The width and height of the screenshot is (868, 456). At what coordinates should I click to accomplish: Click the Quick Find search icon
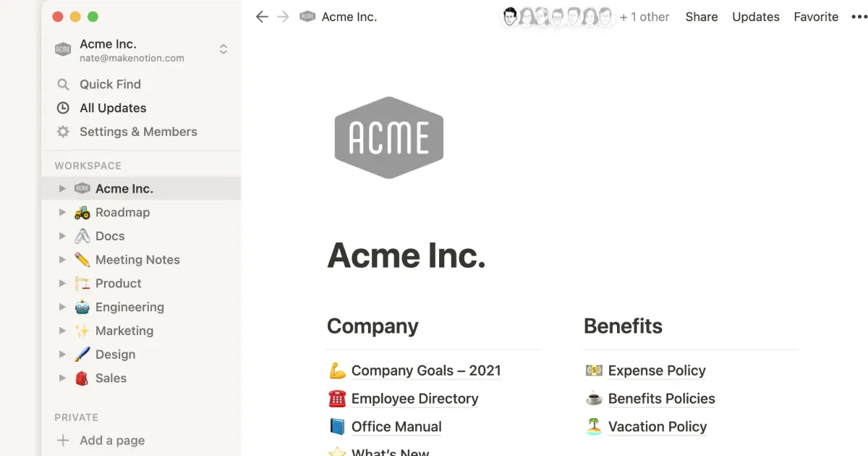click(x=63, y=85)
